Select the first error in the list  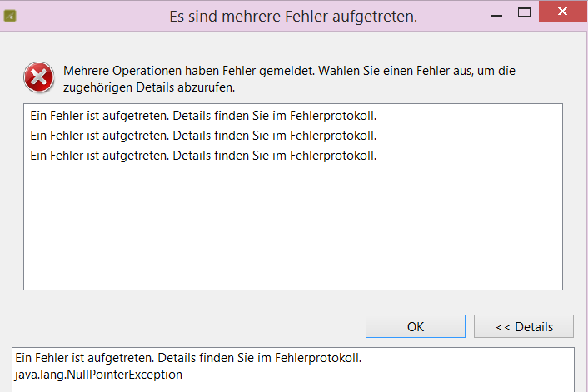[203, 115]
